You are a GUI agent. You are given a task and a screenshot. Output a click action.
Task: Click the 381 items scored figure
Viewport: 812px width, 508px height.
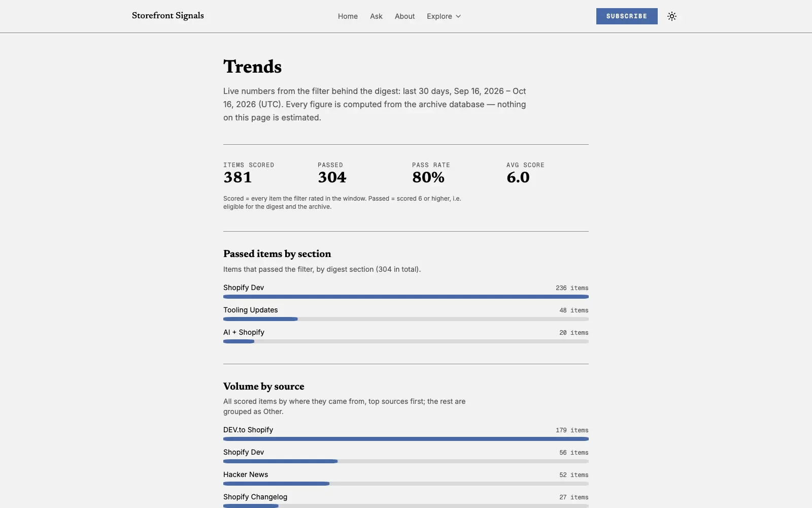click(238, 177)
